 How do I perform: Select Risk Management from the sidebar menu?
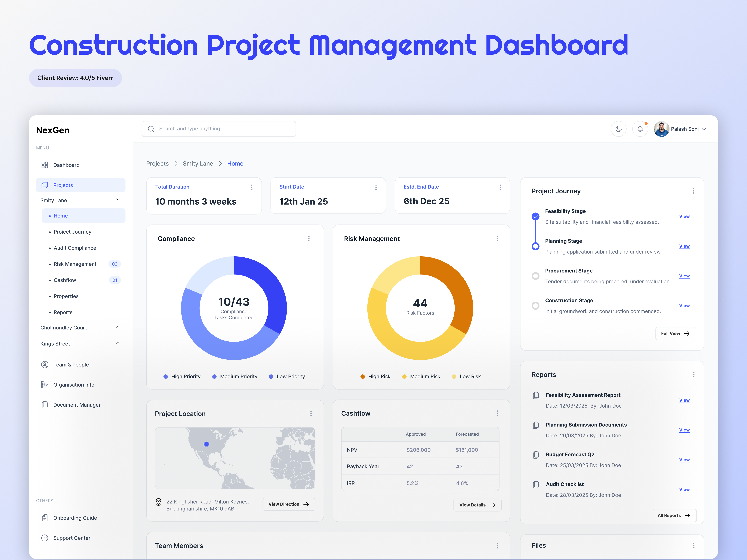[75, 264]
